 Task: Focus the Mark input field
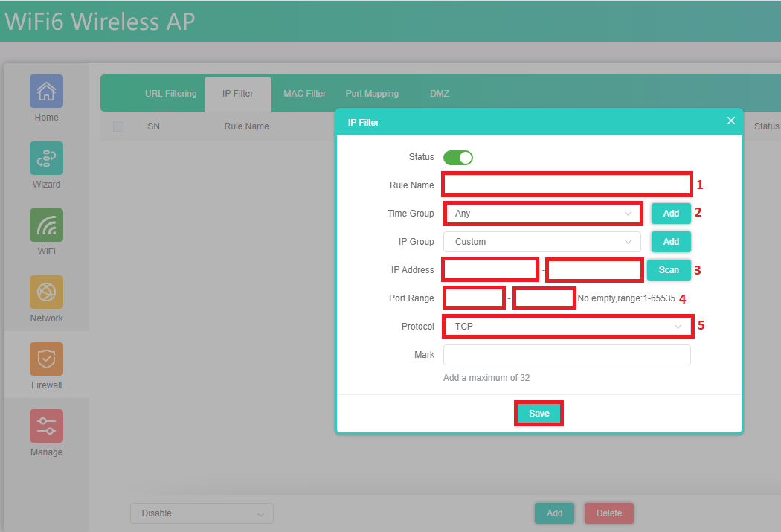[x=567, y=355]
